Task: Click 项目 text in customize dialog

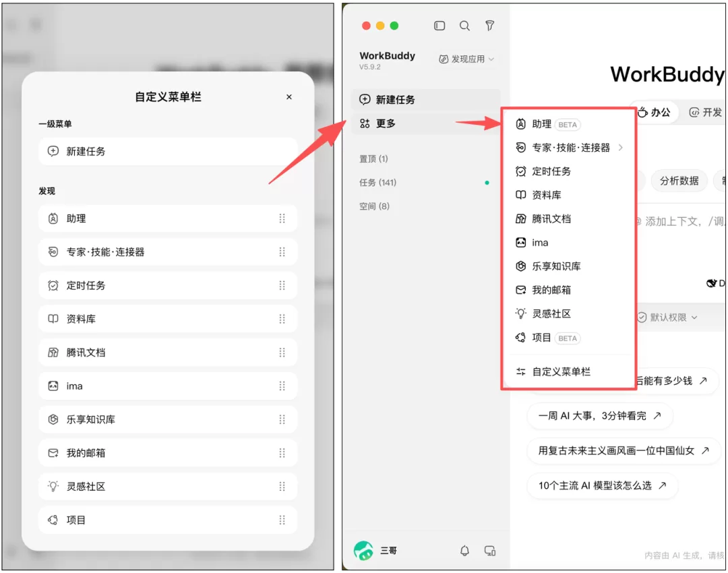Action: (x=75, y=520)
